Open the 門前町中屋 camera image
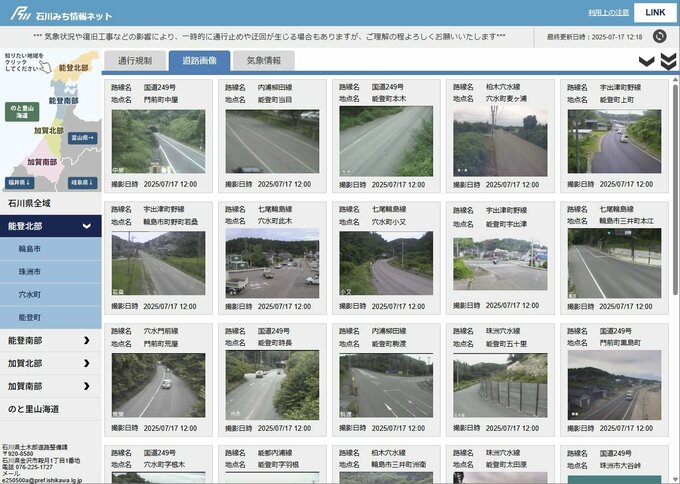This screenshot has height=484, width=680. point(158,141)
